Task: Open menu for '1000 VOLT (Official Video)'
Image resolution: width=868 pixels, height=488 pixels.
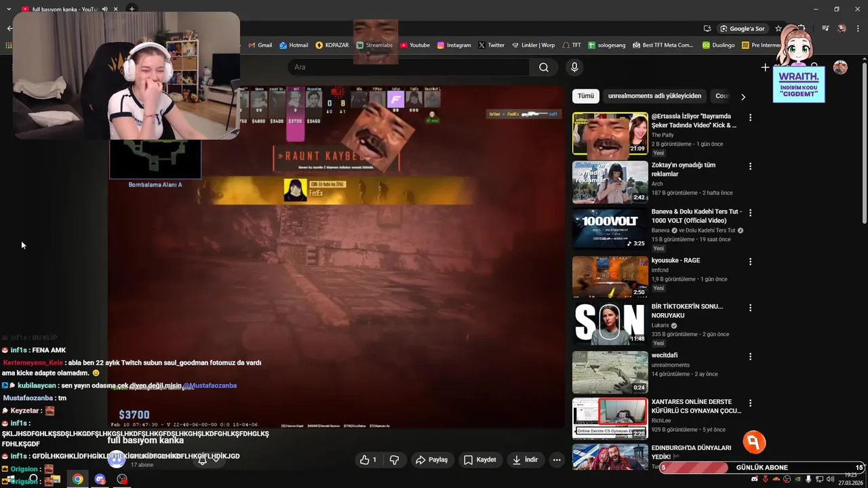Action: pyautogui.click(x=750, y=213)
